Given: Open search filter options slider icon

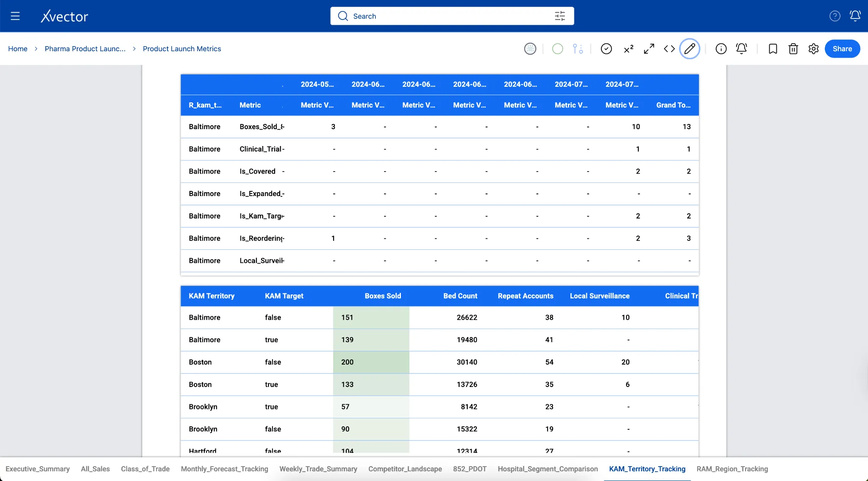Looking at the screenshot, I should pyautogui.click(x=560, y=16).
